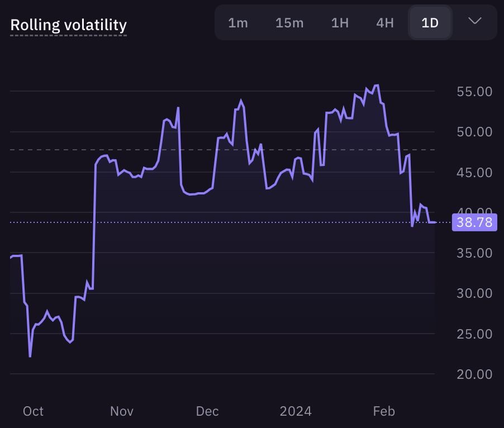Click the 35.00 price axis label
This screenshot has height=428, width=504.
coord(474,253)
